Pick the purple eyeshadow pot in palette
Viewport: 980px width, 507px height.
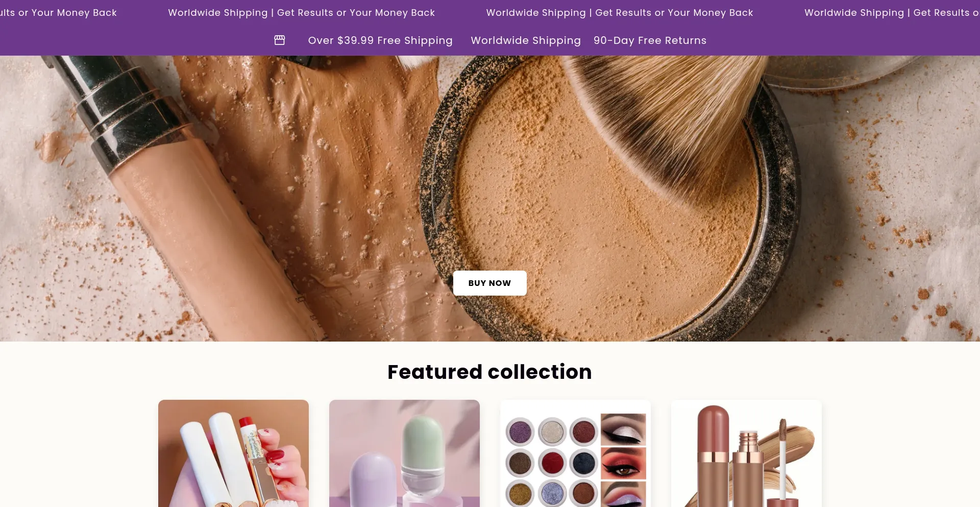pyautogui.click(x=520, y=432)
